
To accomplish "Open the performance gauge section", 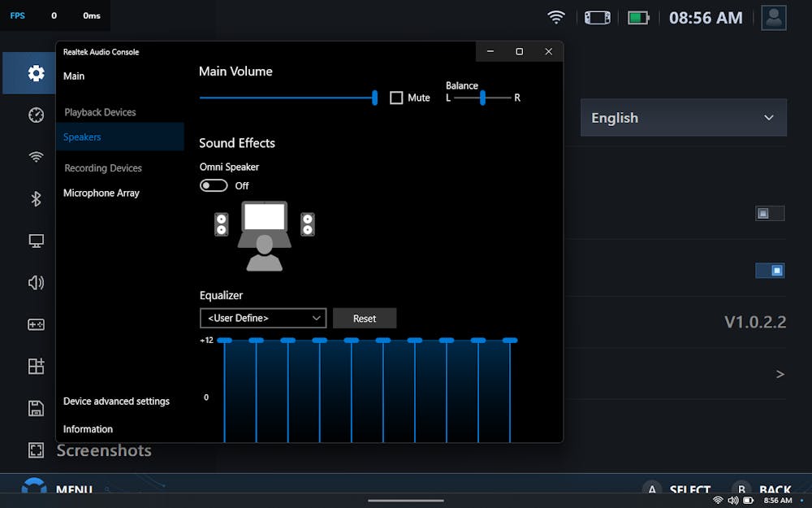I will (36, 115).
